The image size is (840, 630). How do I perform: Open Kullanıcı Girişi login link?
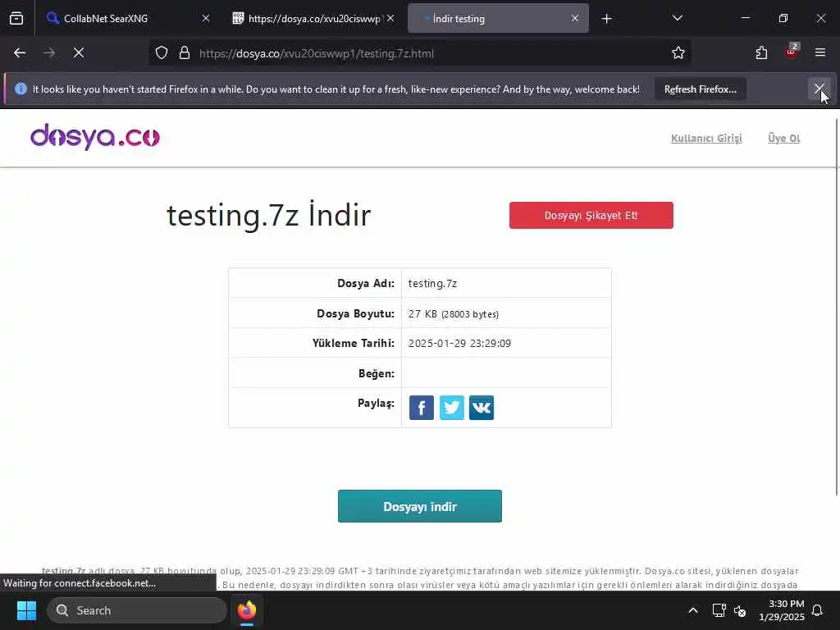pyautogui.click(x=706, y=138)
